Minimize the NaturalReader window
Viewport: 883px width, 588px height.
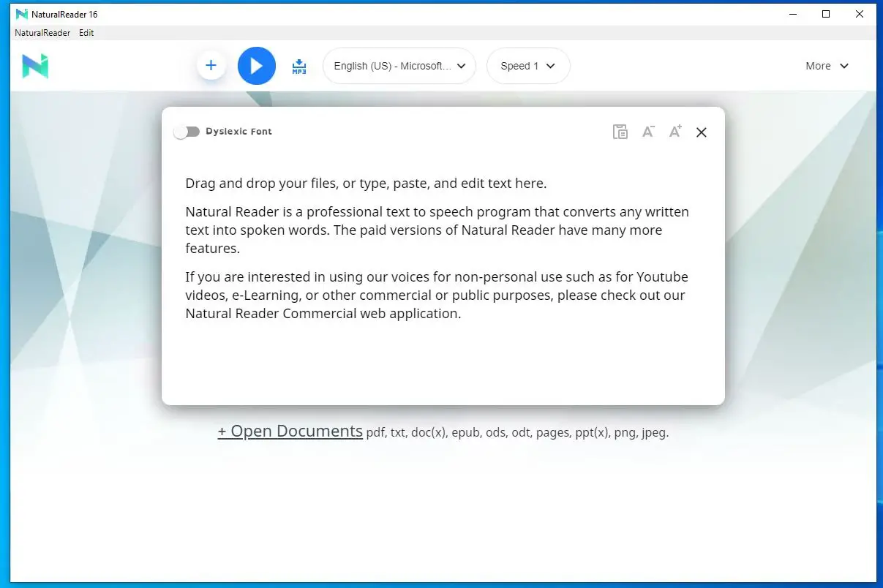click(792, 14)
